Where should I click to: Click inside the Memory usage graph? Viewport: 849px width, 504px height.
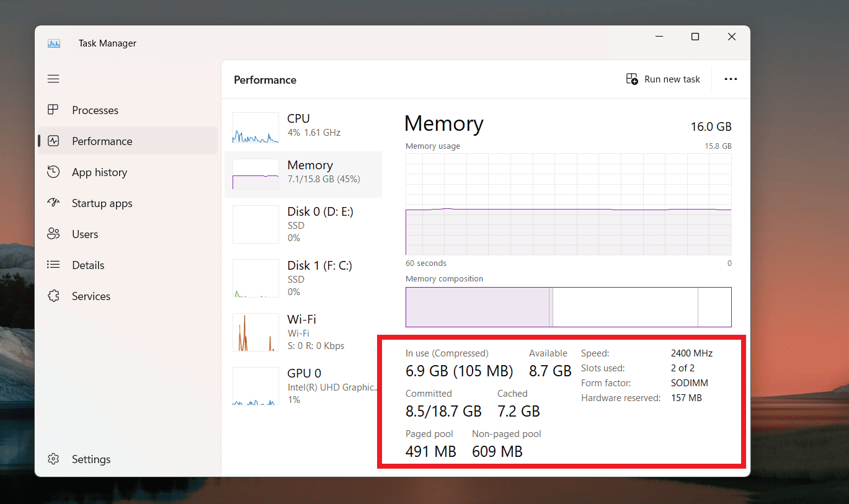click(x=568, y=205)
